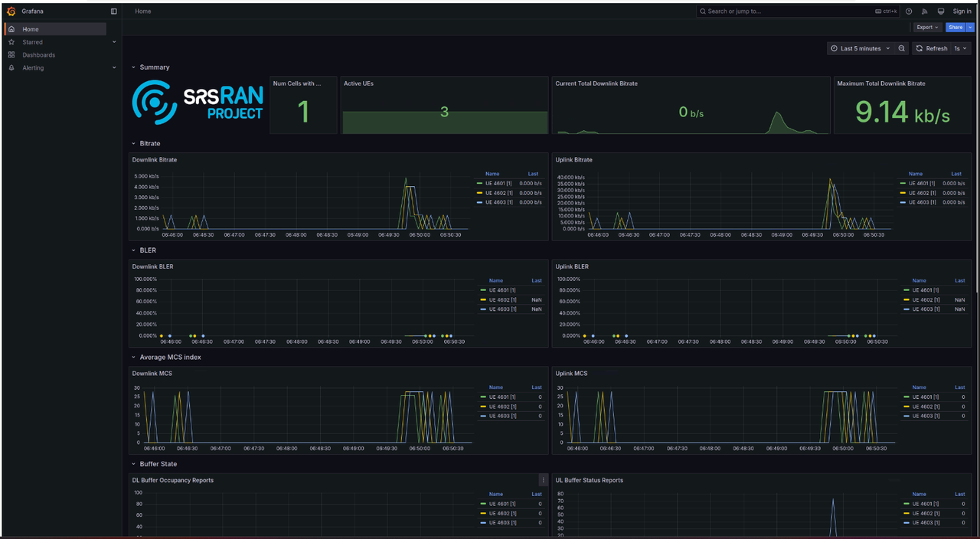Click the Uplink BLER panel title
Screen dimensions: 980x539
[x=572, y=266]
